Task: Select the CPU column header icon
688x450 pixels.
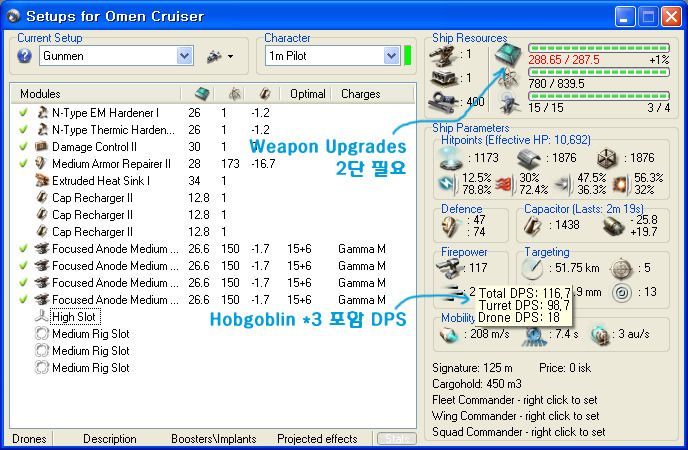Action: [x=202, y=93]
